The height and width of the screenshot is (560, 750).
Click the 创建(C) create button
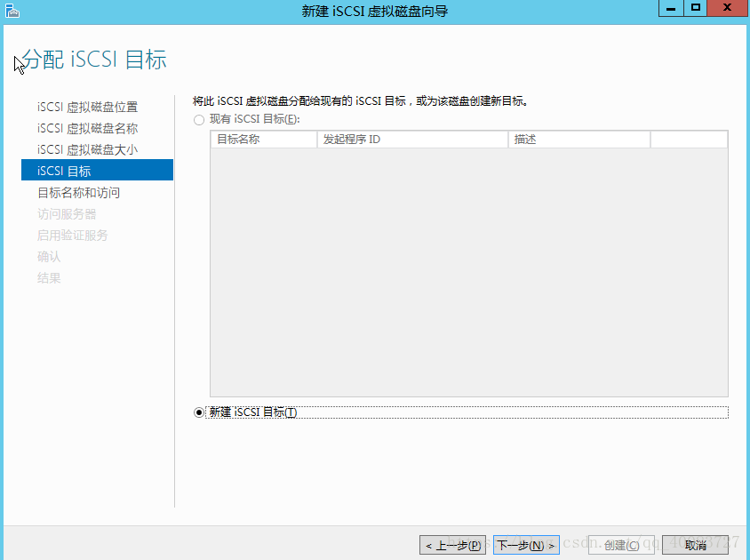[x=621, y=545]
